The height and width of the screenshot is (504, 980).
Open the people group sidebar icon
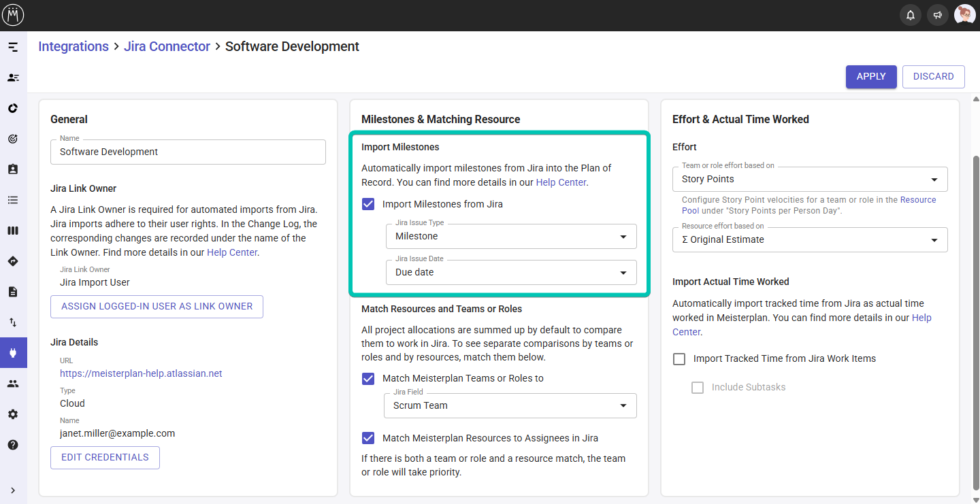point(13,384)
